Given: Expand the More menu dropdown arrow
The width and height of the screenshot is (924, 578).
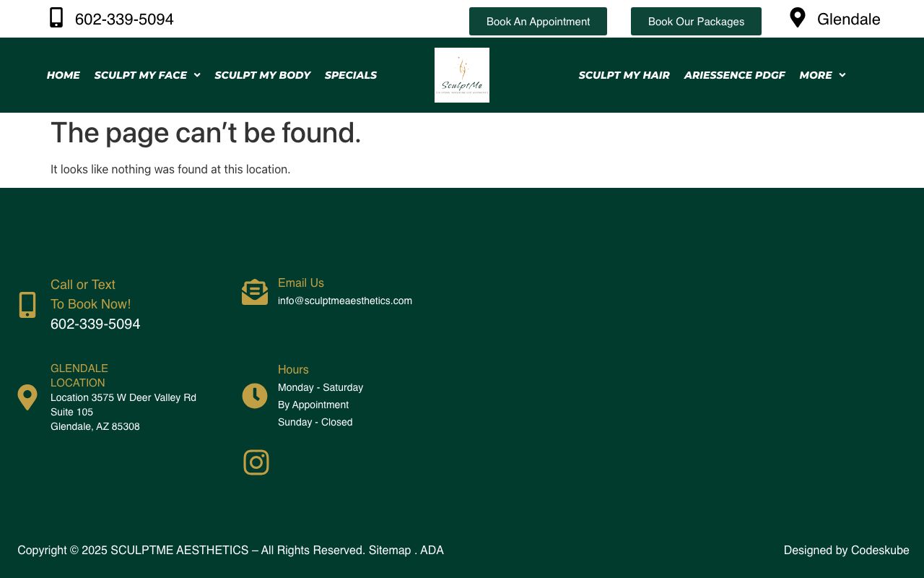Looking at the screenshot, I should tap(842, 75).
